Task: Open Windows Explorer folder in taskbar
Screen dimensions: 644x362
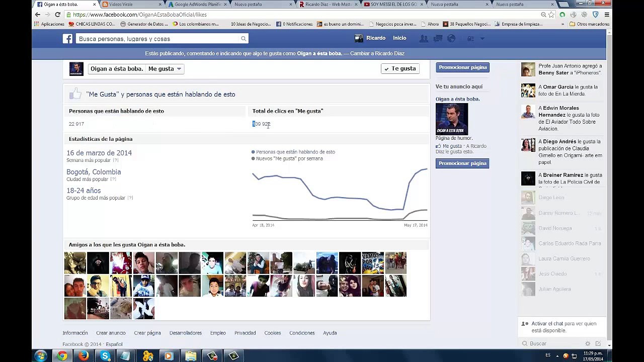Action: [191, 356]
